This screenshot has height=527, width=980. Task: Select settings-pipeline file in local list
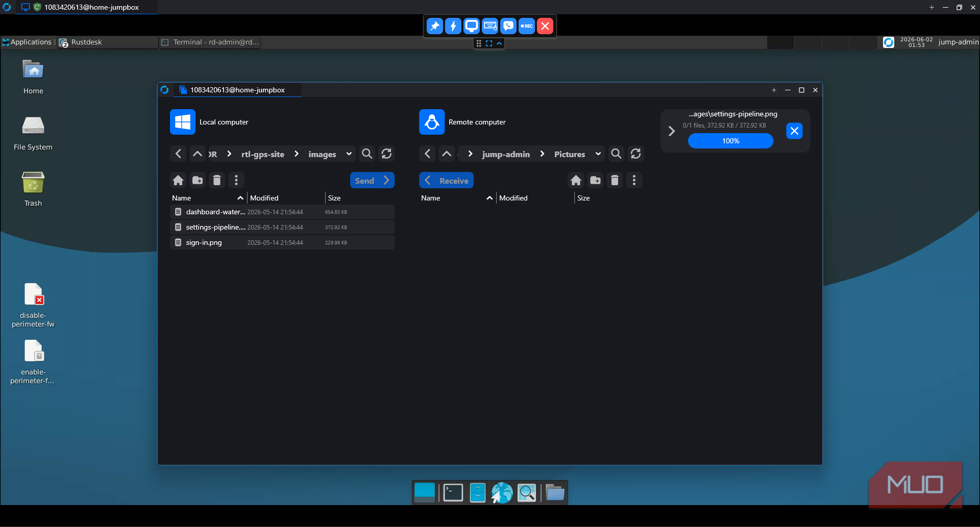pos(282,227)
